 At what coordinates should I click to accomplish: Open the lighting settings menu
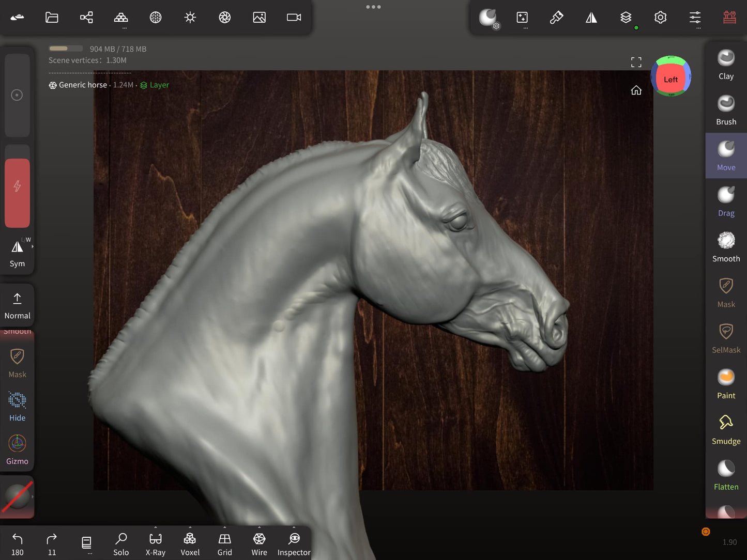pyautogui.click(x=190, y=18)
